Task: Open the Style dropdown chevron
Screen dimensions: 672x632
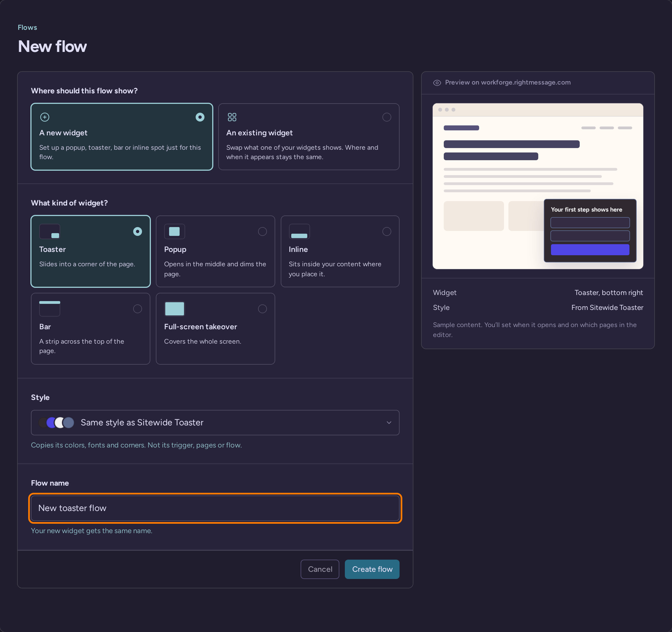Action: (x=389, y=422)
